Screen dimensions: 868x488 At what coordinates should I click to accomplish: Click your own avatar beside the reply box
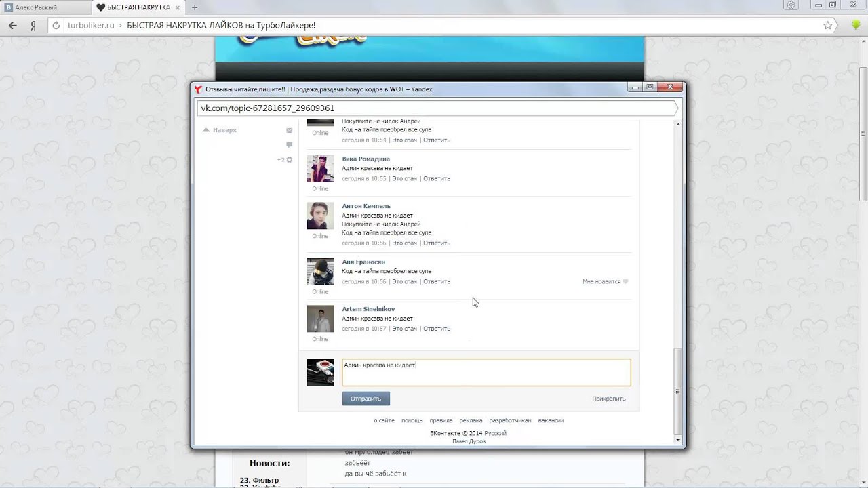(321, 373)
